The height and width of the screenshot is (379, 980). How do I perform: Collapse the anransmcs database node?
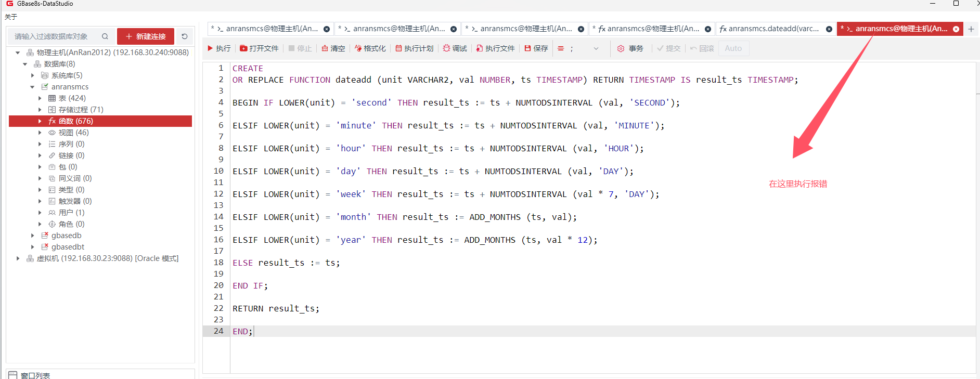32,87
